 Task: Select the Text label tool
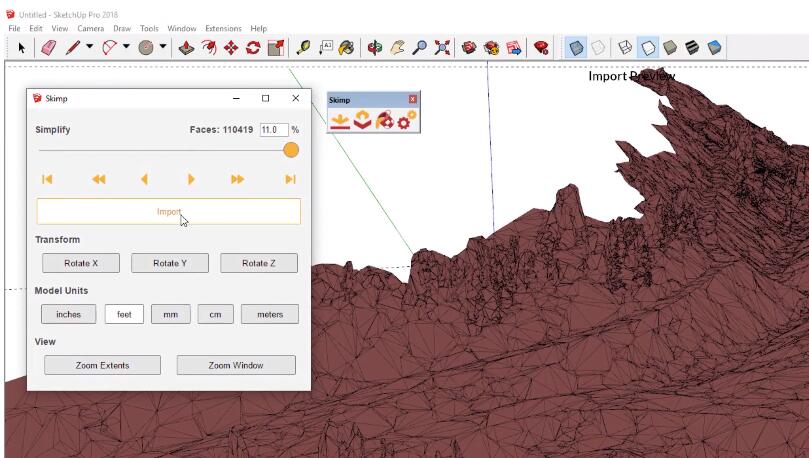(326, 48)
